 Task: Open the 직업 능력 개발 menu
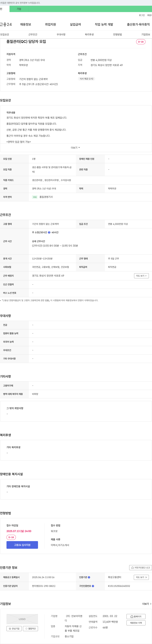pyautogui.click(x=104, y=24)
